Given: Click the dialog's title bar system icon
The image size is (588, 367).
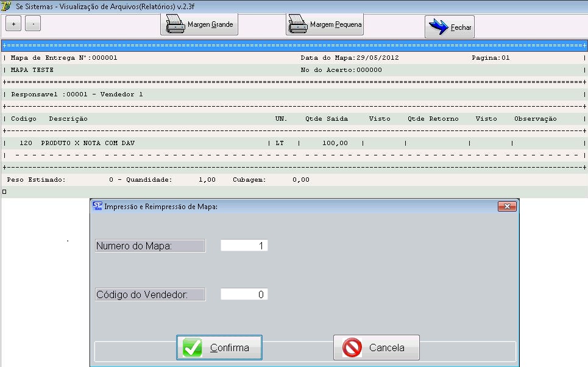Looking at the screenshot, I should point(97,207).
